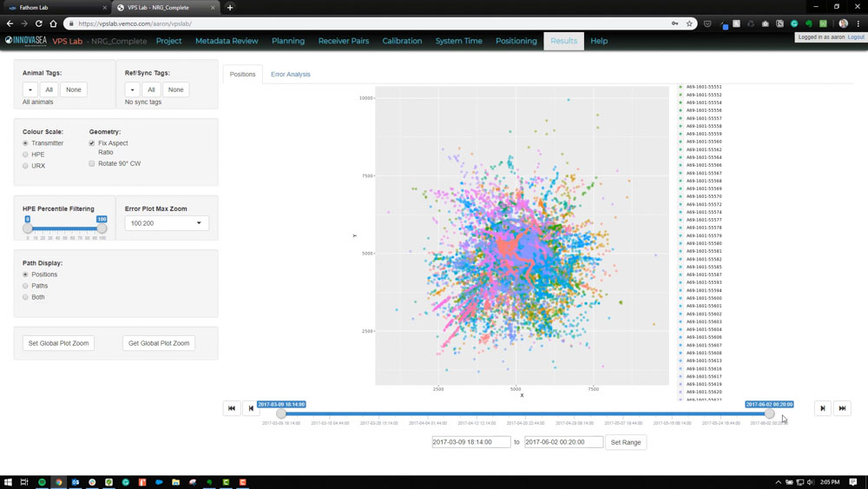This screenshot has width=868, height=489.
Task: Open a new browser tab
Action: [230, 7]
